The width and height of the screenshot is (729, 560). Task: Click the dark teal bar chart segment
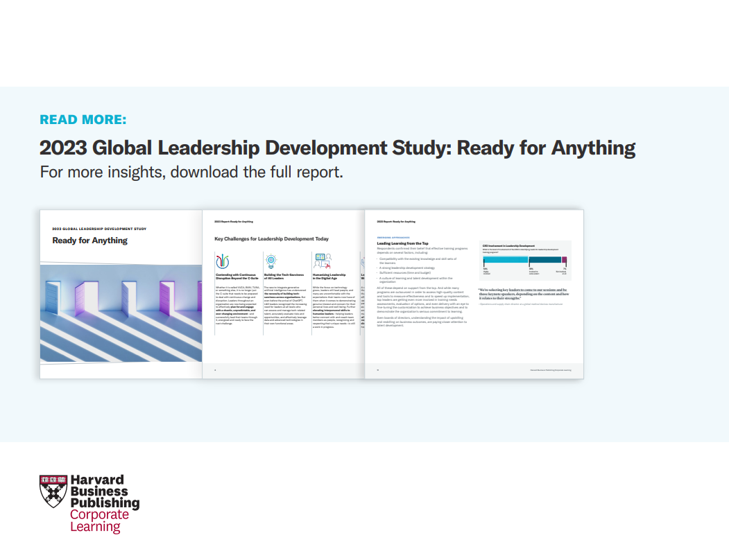pyautogui.click(x=545, y=260)
